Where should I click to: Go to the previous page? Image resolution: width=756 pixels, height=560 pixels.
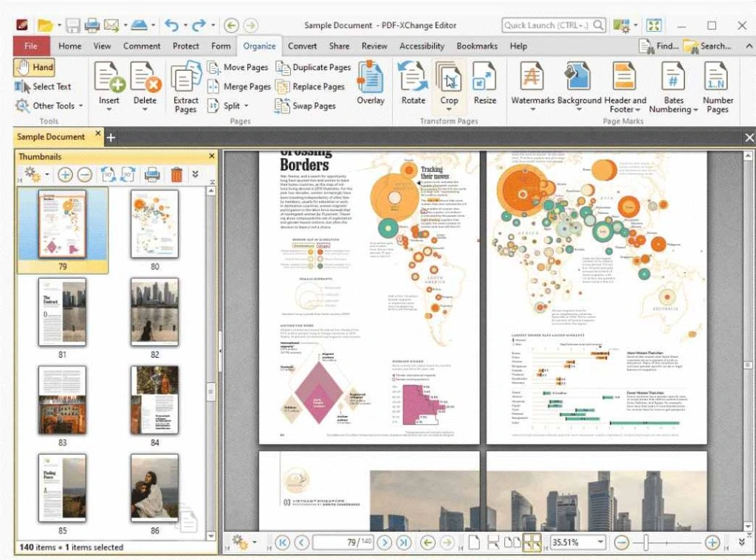click(x=302, y=542)
